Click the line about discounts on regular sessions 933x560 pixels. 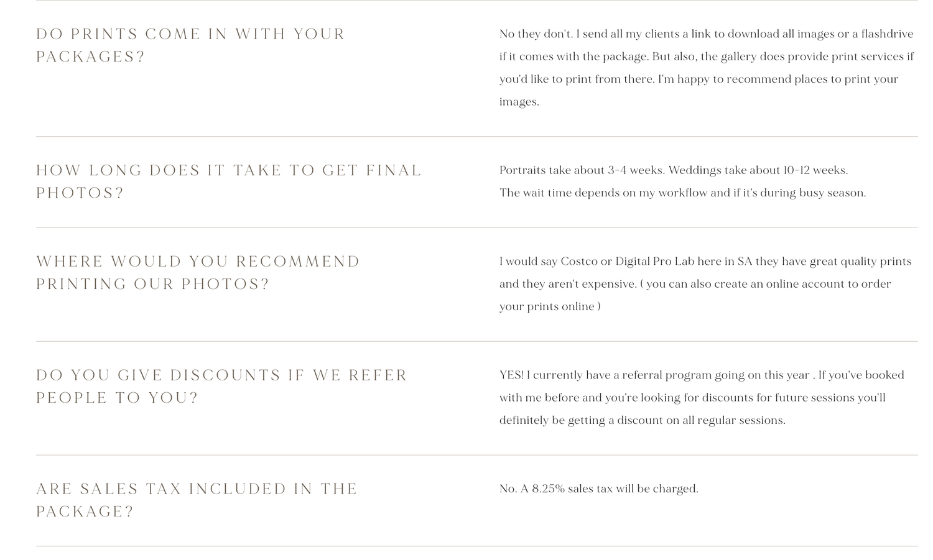coord(642,420)
